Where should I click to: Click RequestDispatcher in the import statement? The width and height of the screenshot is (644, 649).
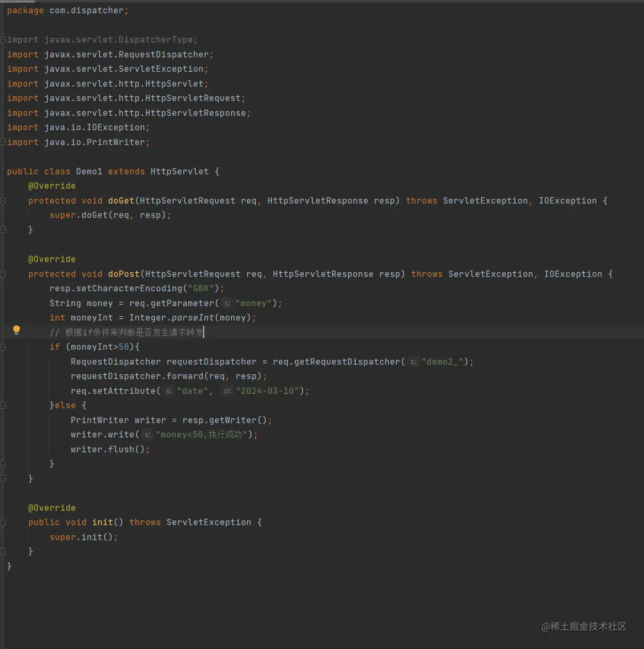[x=164, y=55]
